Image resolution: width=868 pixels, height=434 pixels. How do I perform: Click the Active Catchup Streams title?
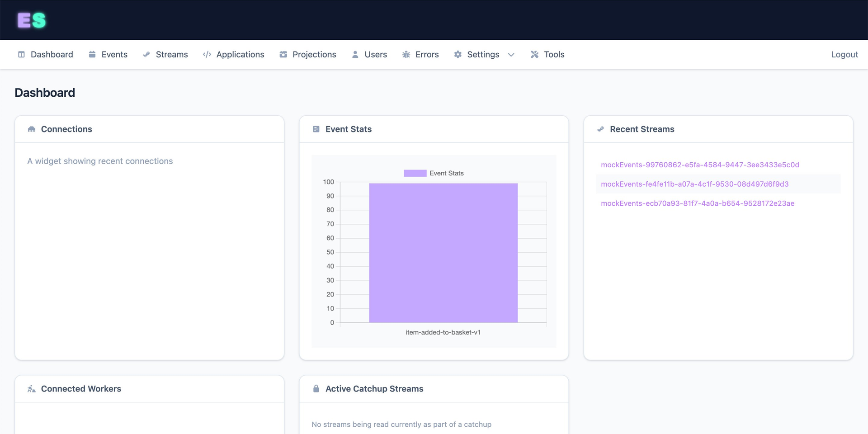[374, 389]
